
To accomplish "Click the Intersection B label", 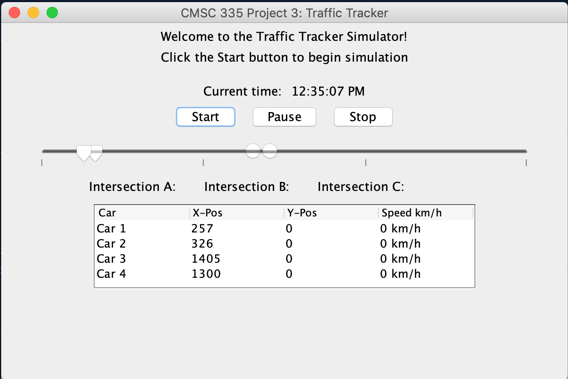I will (247, 187).
